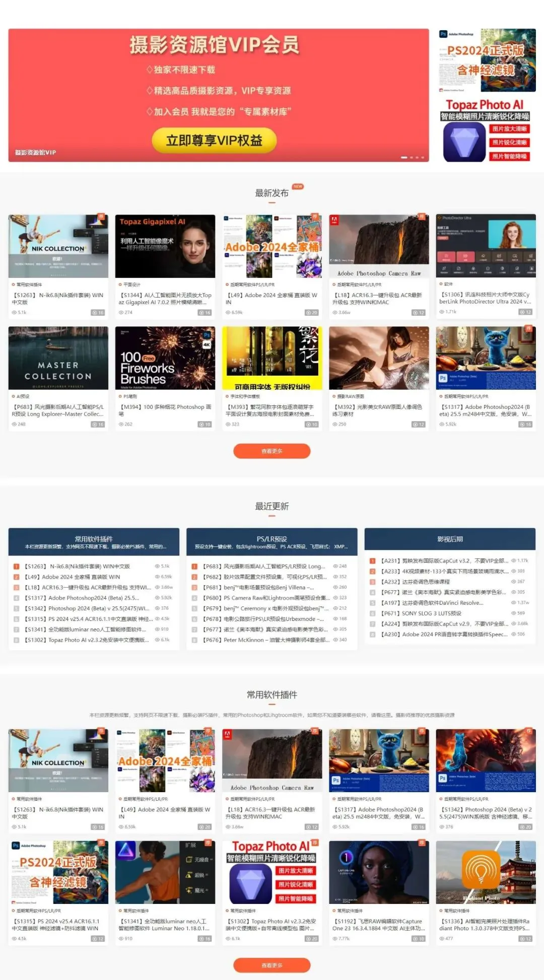Click the comment count badge on the 【M392】 card
The height and width of the screenshot is (980, 544).
tap(419, 425)
